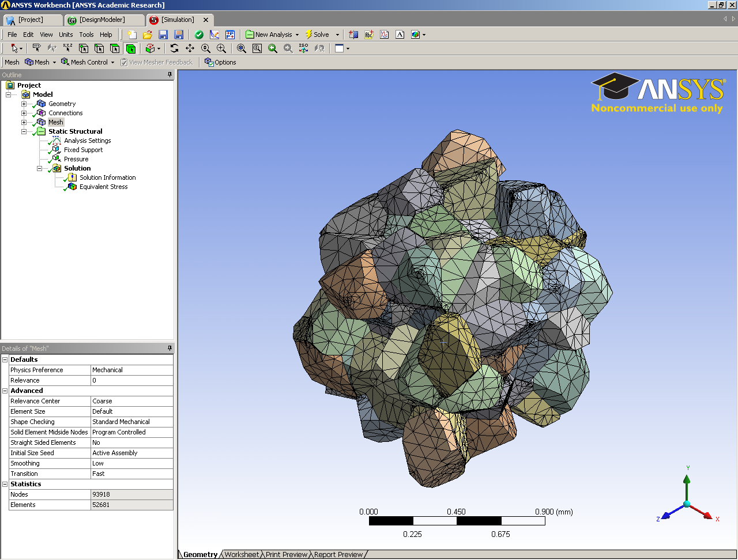
Task: Click the Rotate view tool icon
Action: click(174, 48)
